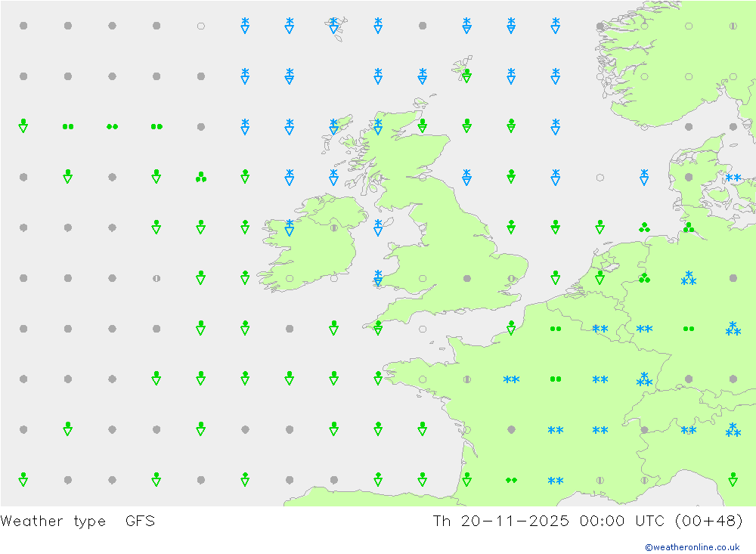The height and width of the screenshot is (554, 756).
Task: Select the grey filled dot in central England
Action: pyautogui.click(x=466, y=278)
